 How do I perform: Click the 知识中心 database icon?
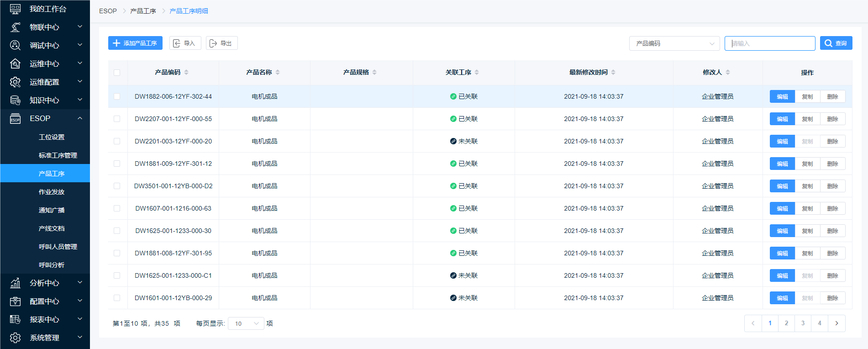[x=15, y=100]
